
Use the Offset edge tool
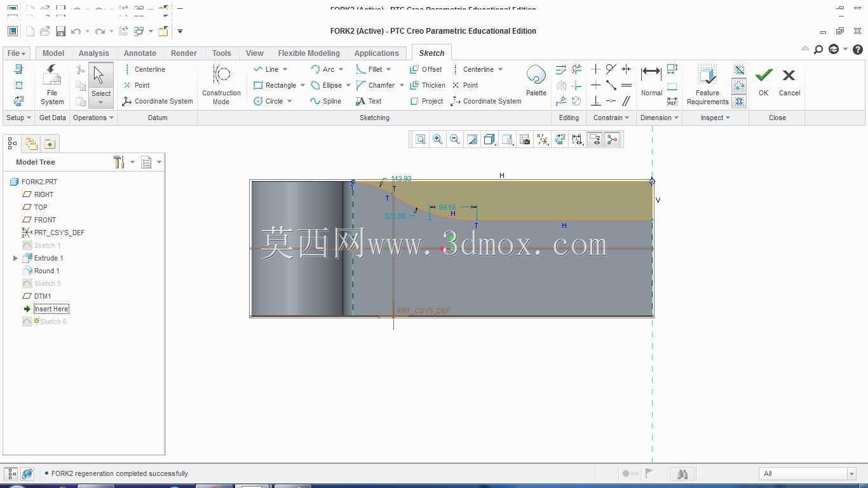(426, 69)
